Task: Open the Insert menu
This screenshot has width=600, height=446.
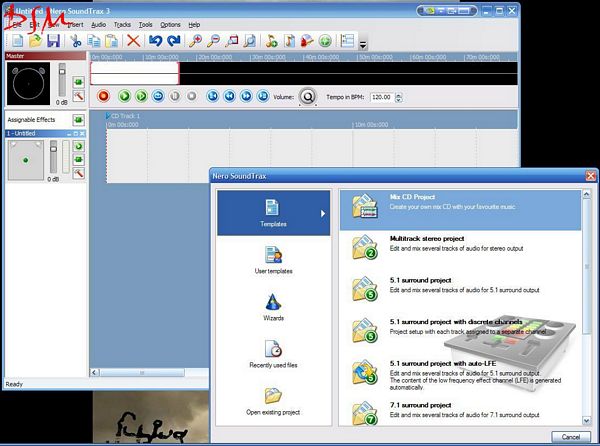Action: click(75, 24)
